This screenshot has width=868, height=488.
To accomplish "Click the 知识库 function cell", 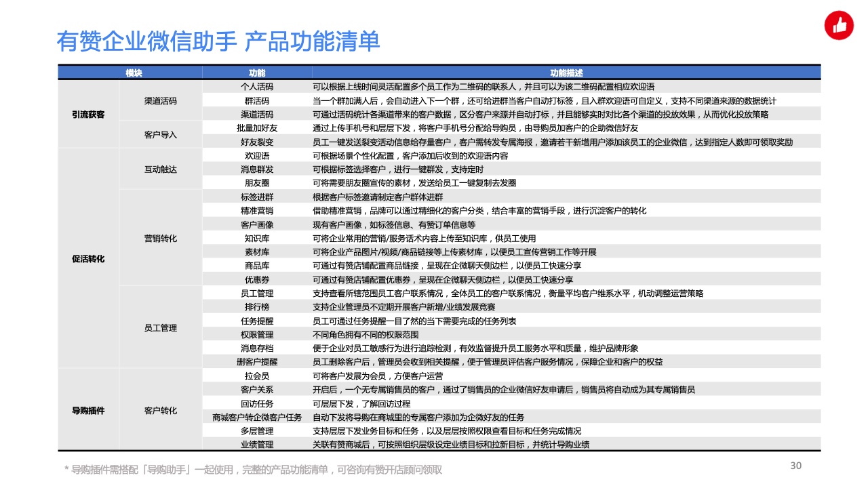I will click(x=257, y=239).
